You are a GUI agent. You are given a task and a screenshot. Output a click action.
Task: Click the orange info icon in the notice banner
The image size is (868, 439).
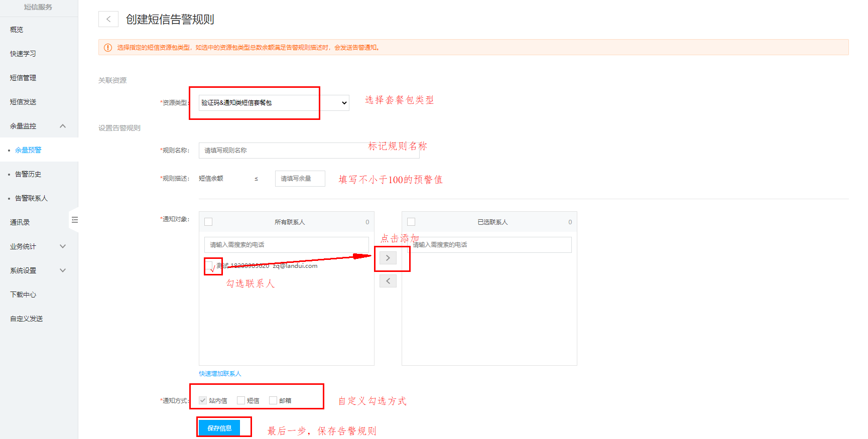tap(107, 48)
